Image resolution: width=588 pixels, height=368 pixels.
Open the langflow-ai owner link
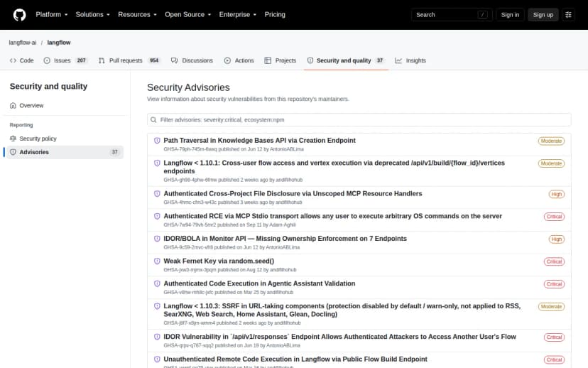tap(23, 43)
